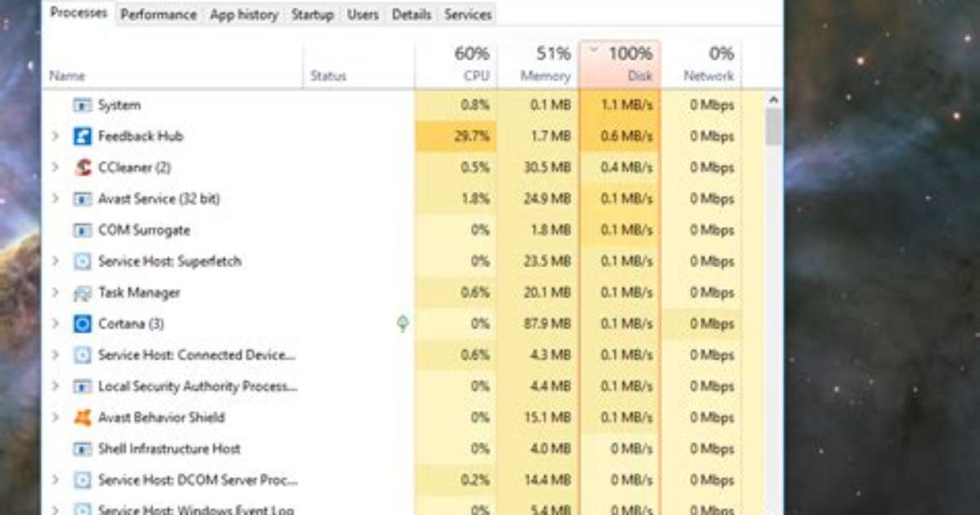Expand the Service Host: Superfetch row
980x515 pixels.
click(55, 261)
